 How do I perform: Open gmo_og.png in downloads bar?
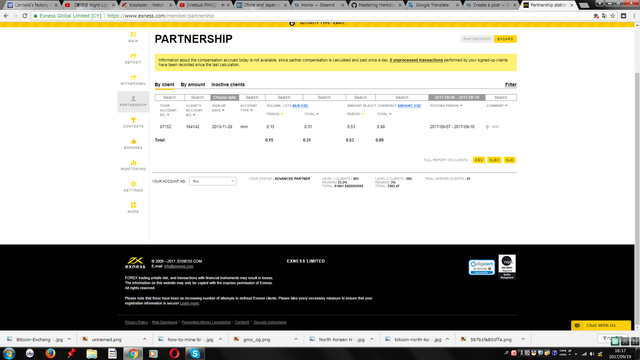[257, 339]
